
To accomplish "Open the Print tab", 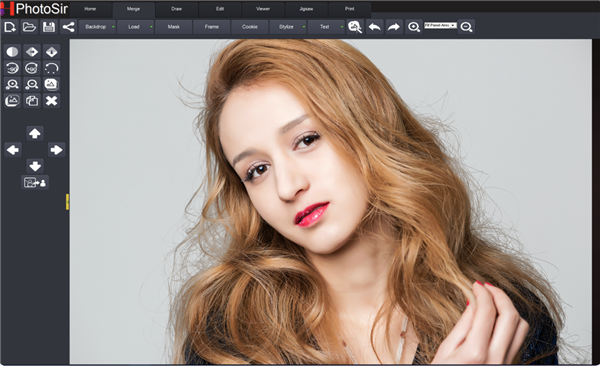I will click(350, 9).
